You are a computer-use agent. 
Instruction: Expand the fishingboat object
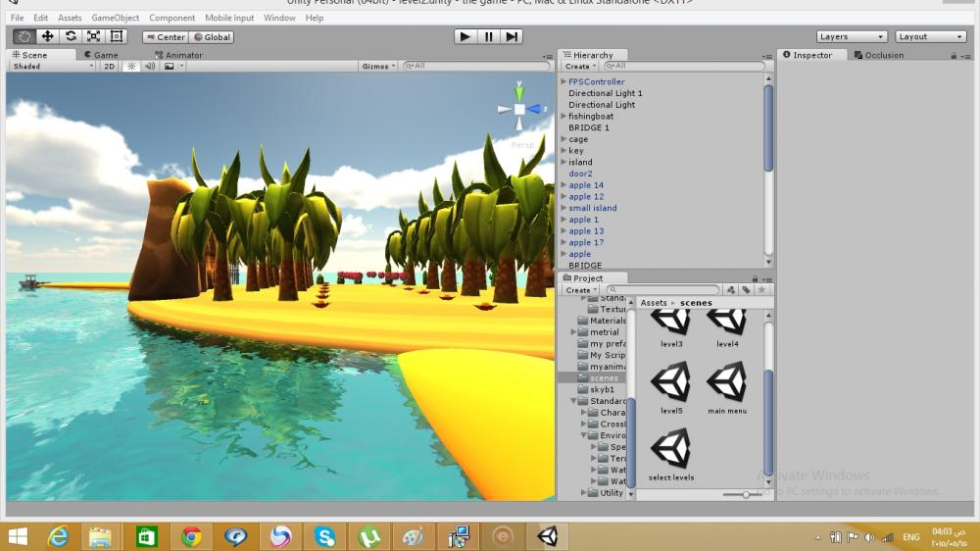pos(563,117)
